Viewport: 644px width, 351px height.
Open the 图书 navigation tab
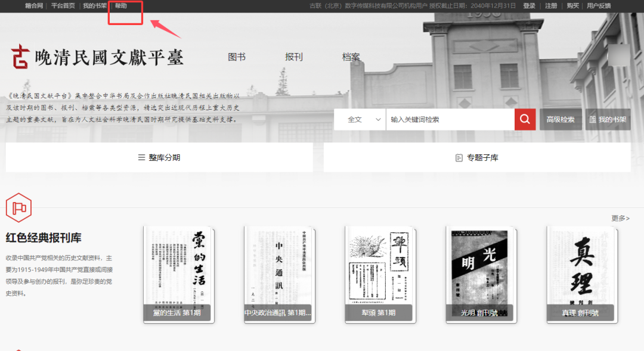tap(237, 57)
